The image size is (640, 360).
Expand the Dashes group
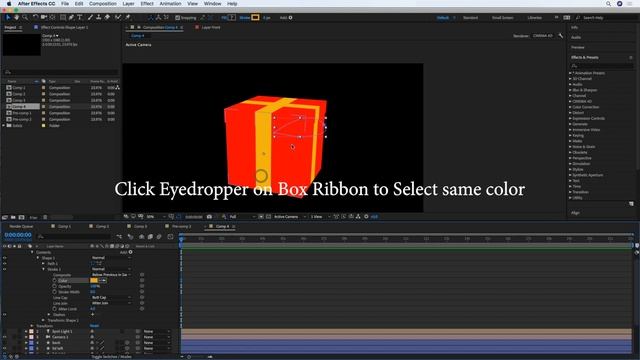[x=49, y=315]
